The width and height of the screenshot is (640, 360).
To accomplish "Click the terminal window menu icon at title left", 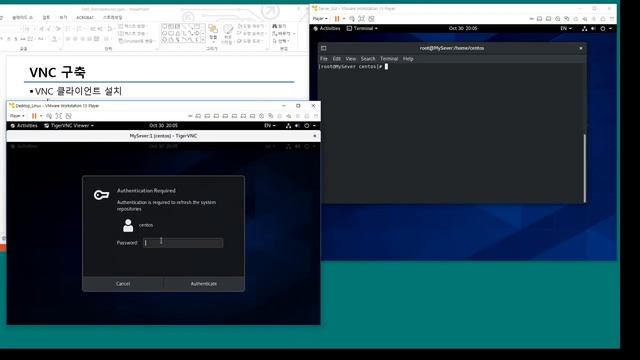I will click(324, 48).
